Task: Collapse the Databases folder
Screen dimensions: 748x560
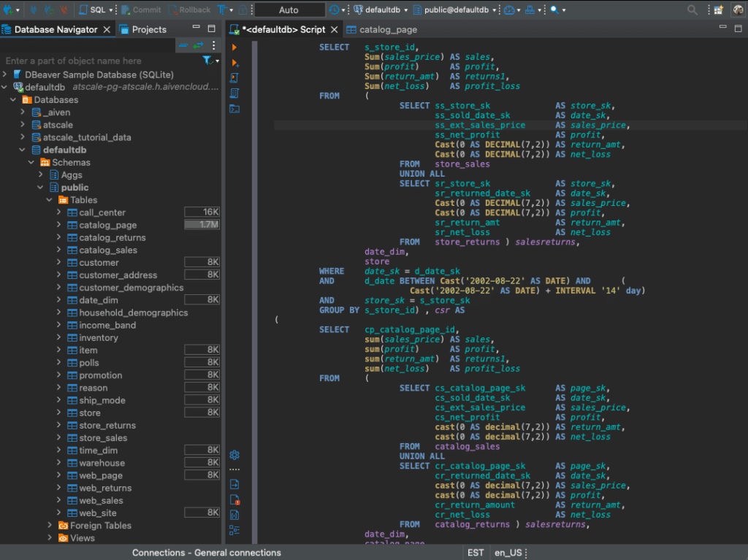Action: click(13, 100)
